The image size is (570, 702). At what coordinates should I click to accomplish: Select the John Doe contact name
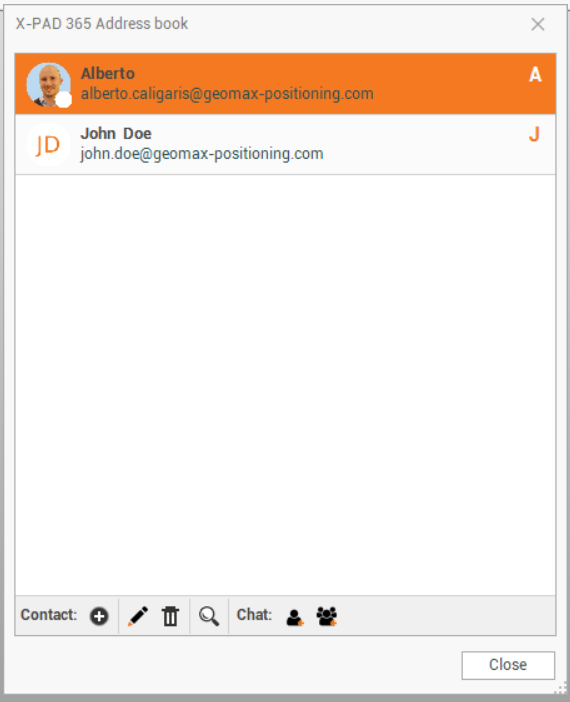(x=116, y=133)
